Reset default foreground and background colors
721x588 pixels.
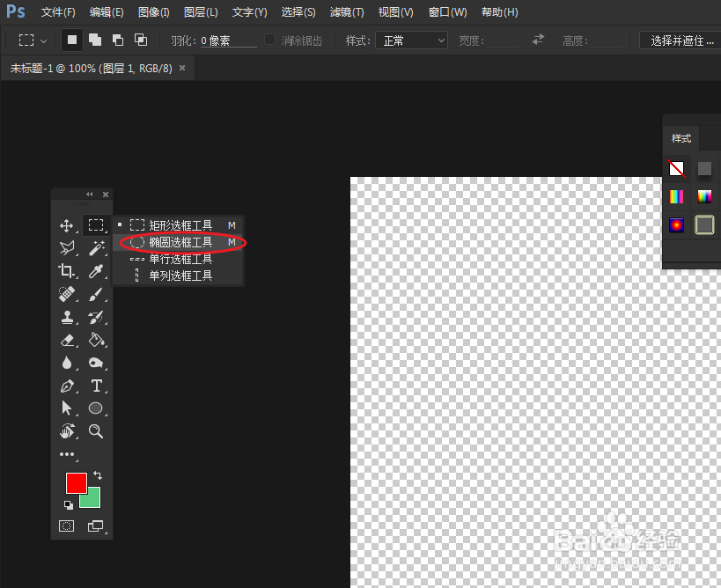tap(69, 505)
